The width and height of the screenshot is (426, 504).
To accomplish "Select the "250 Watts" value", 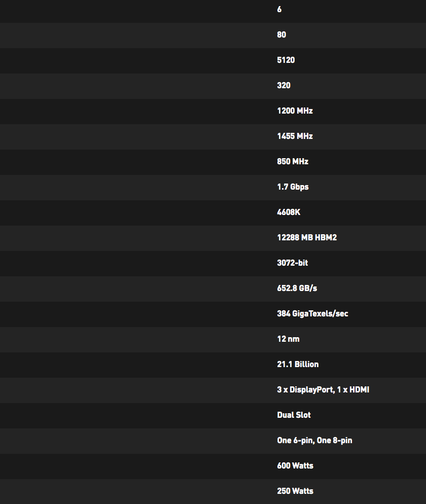I will tap(295, 491).
